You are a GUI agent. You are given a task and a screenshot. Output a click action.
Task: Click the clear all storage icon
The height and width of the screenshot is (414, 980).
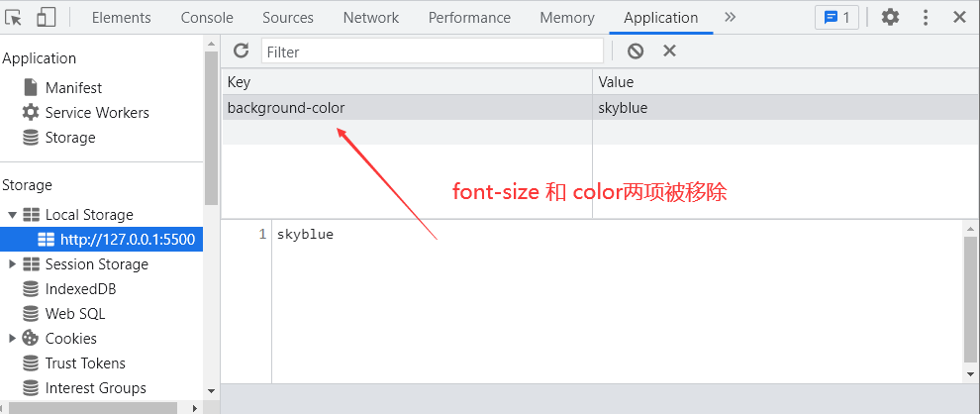pos(636,51)
